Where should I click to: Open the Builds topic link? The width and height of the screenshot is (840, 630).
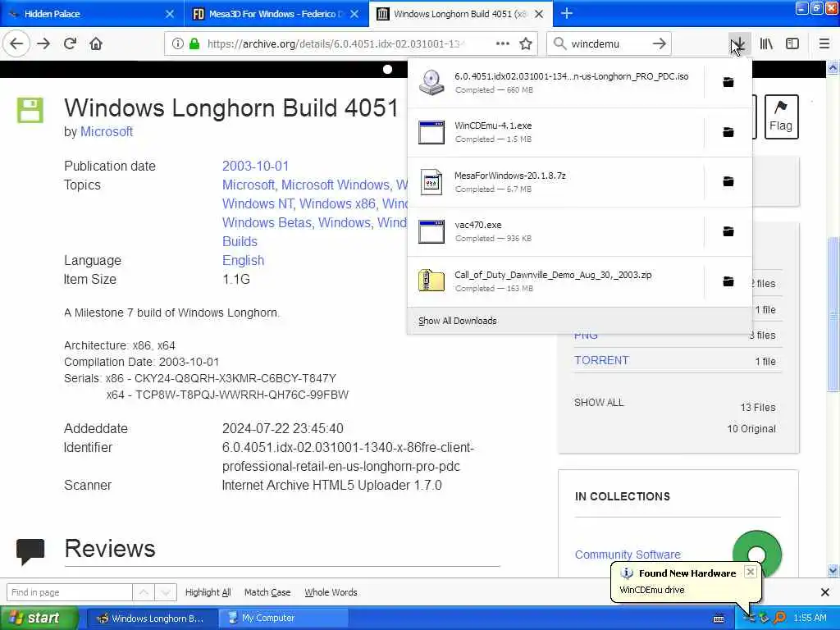(x=240, y=242)
